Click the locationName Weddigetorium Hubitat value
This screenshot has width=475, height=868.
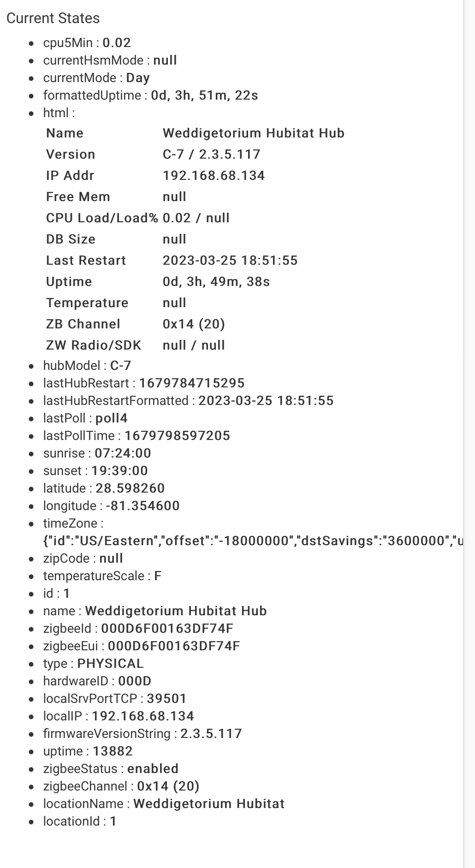coord(209,804)
